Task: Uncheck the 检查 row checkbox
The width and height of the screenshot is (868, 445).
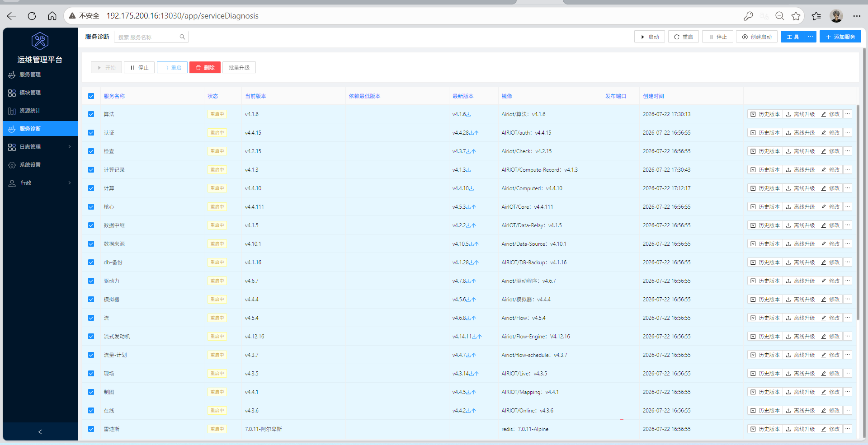Action: pos(91,151)
